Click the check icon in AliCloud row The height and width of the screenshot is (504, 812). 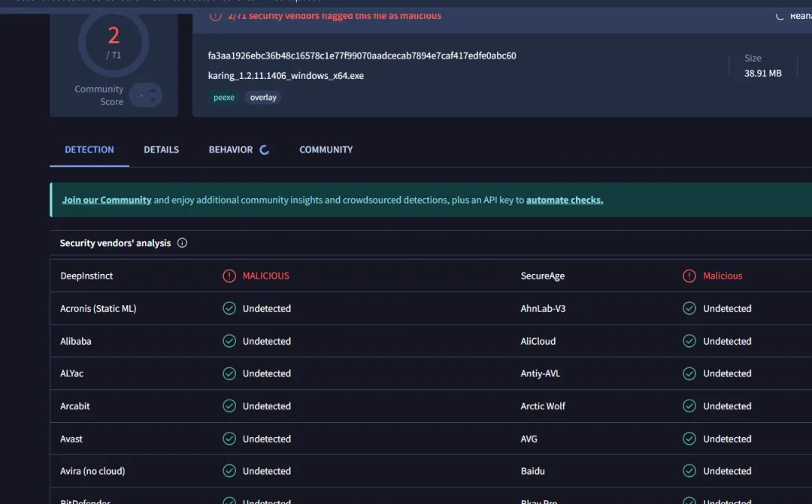689,341
